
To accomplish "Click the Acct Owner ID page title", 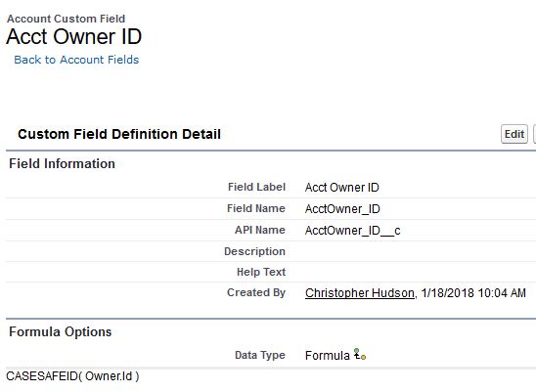I will click(73, 36).
